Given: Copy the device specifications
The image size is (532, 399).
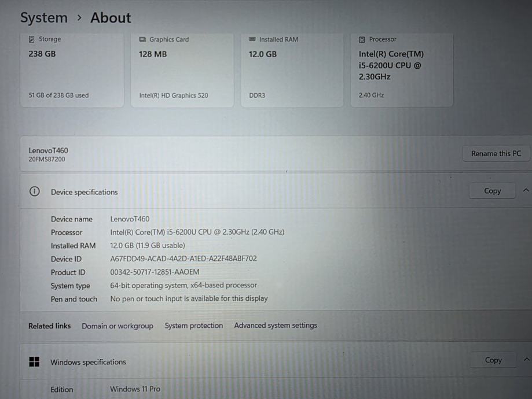Looking at the screenshot, I should pyautogui.click(x=492, y=191).
